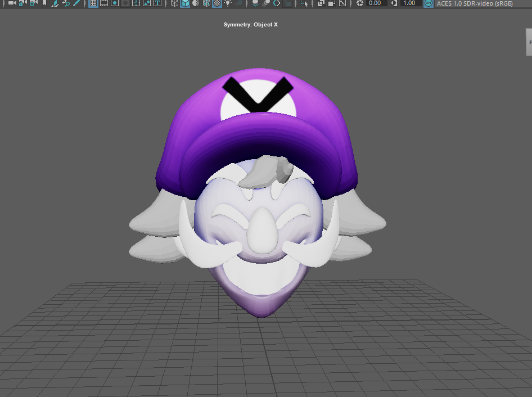Toggle the Gate Mask icon
Viewport: 532px width, 397px height.
tap(125, 3)
